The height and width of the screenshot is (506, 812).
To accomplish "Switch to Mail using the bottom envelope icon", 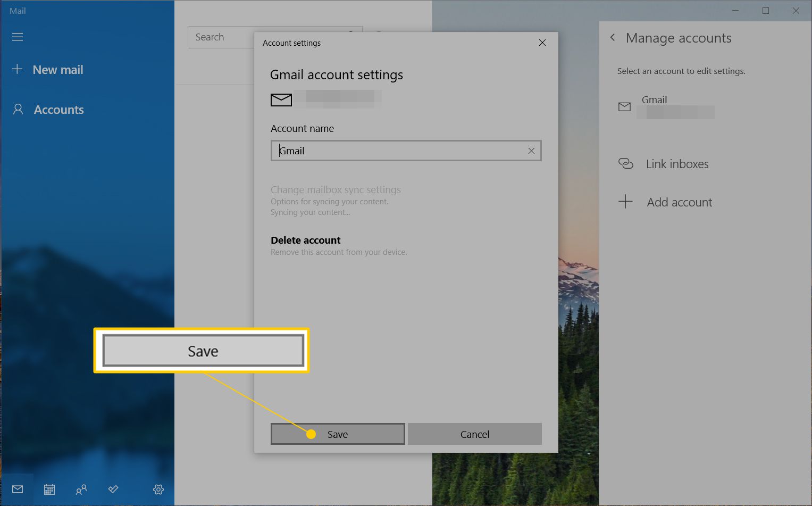I will click(x=18, y=489).
